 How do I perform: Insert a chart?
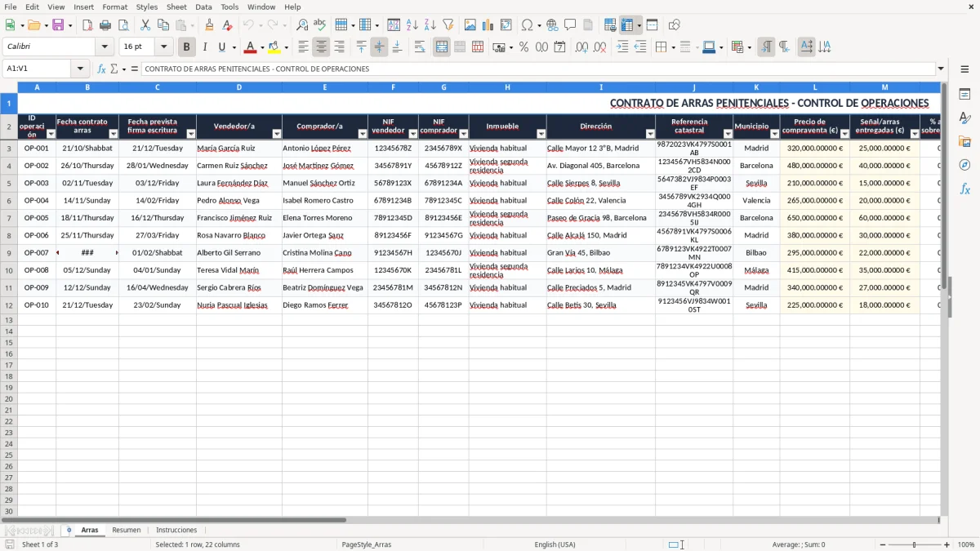[x=488, y=25]
